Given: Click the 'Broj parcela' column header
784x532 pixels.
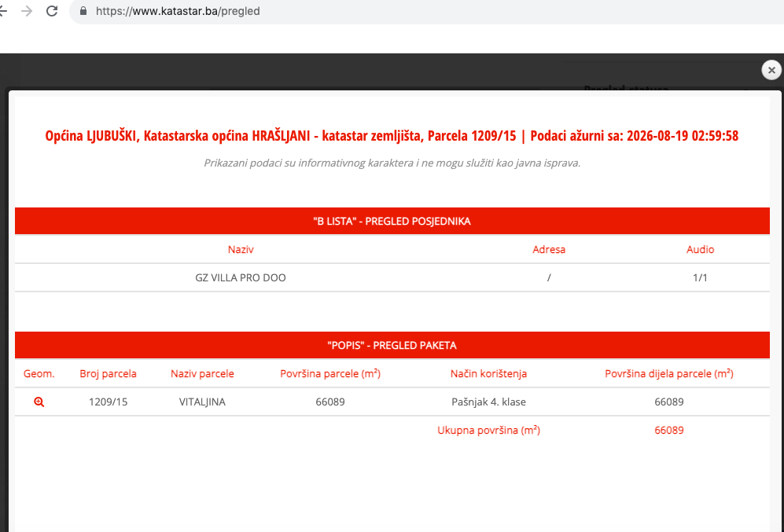Looking at the screenshot, I should (108, 373).
